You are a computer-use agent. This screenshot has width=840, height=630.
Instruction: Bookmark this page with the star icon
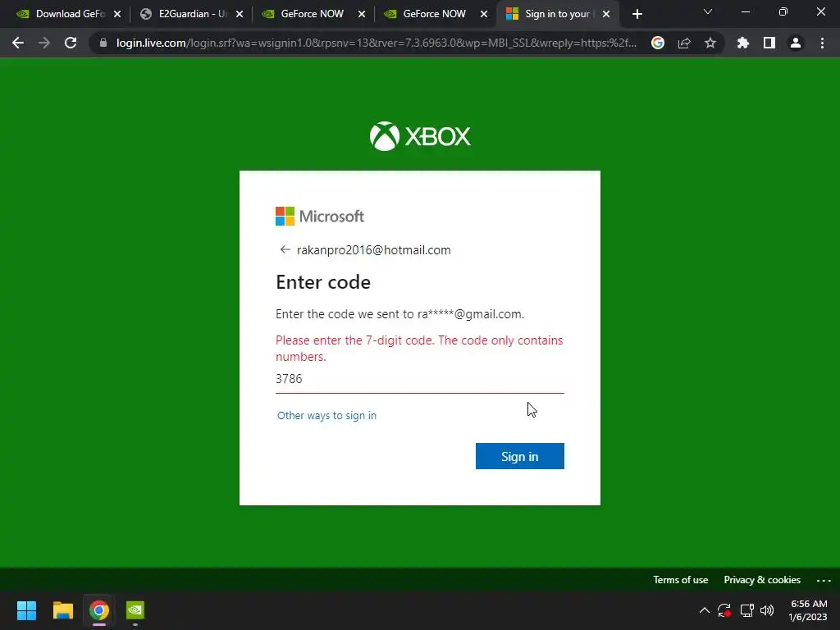click(x=710, y=43)
